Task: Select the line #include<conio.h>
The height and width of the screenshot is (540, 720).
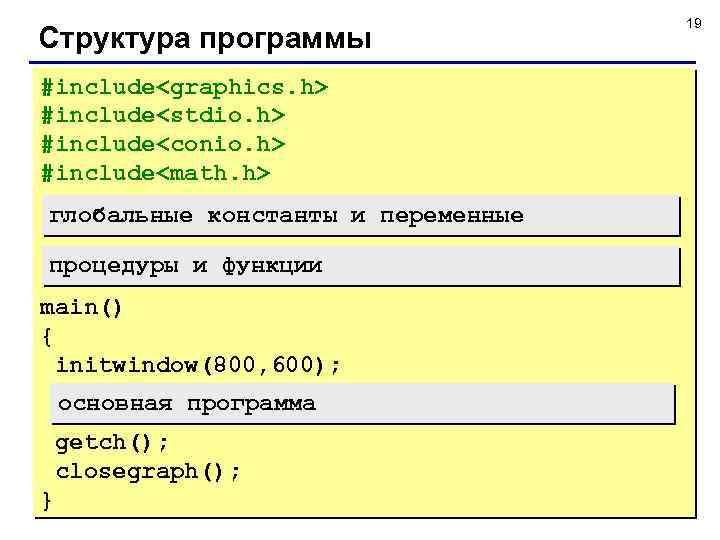Action: click(x=163, y=144)
